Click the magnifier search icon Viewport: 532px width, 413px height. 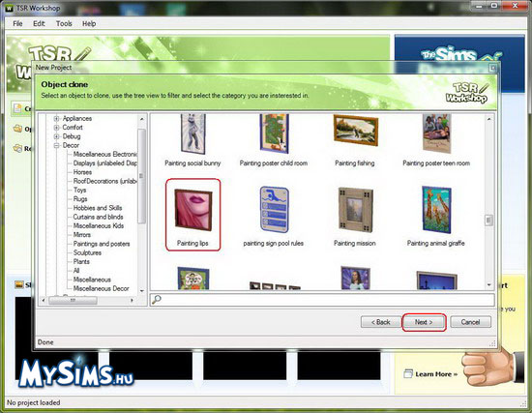coord(157,299)
